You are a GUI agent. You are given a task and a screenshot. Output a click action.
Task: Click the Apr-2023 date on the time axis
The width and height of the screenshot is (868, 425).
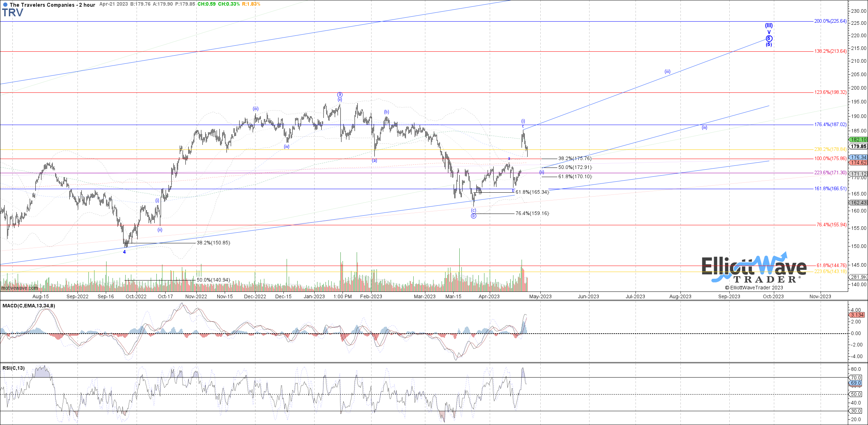(489, 296)
